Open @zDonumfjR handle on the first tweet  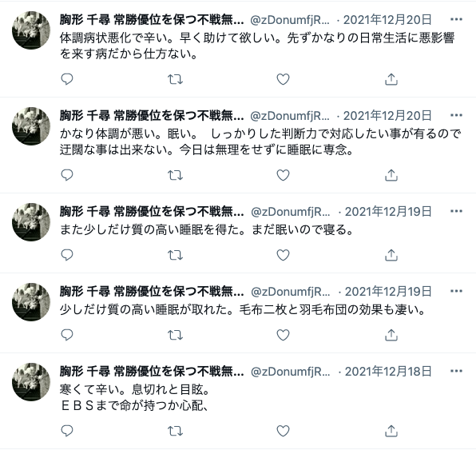pos(290,20)
